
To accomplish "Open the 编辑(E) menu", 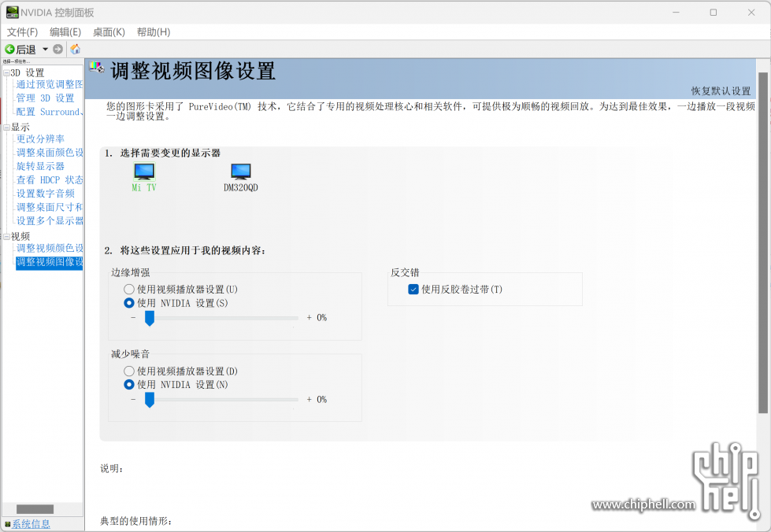I will (x=65, y=32).
